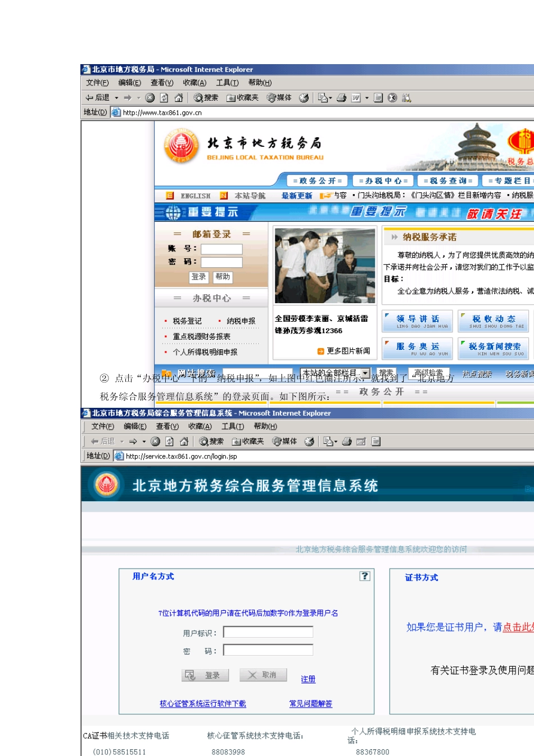Expand Forward history dropdown arrow in upper window

coord(138,98)
